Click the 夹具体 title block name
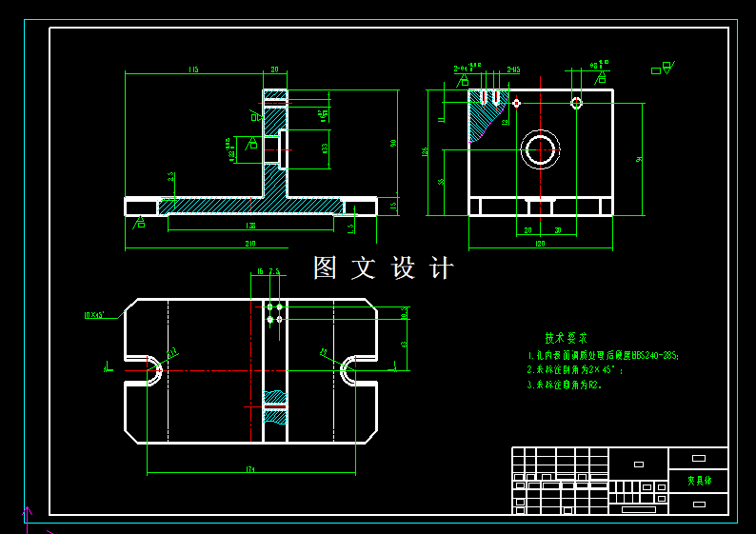The image size is (756, 534). click(699, 481)
